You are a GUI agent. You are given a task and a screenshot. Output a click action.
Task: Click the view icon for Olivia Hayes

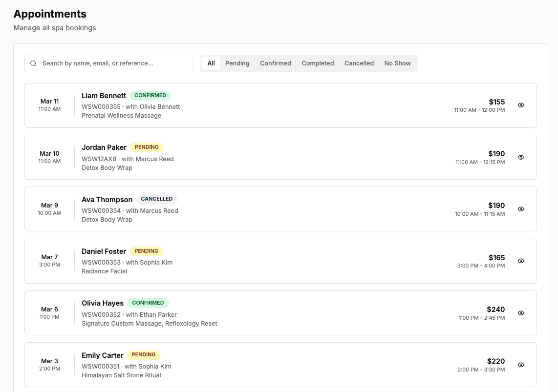pos(521,313)
